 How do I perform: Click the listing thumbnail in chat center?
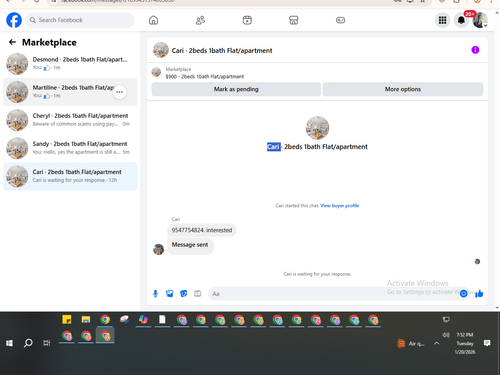[x=317, y=128]
